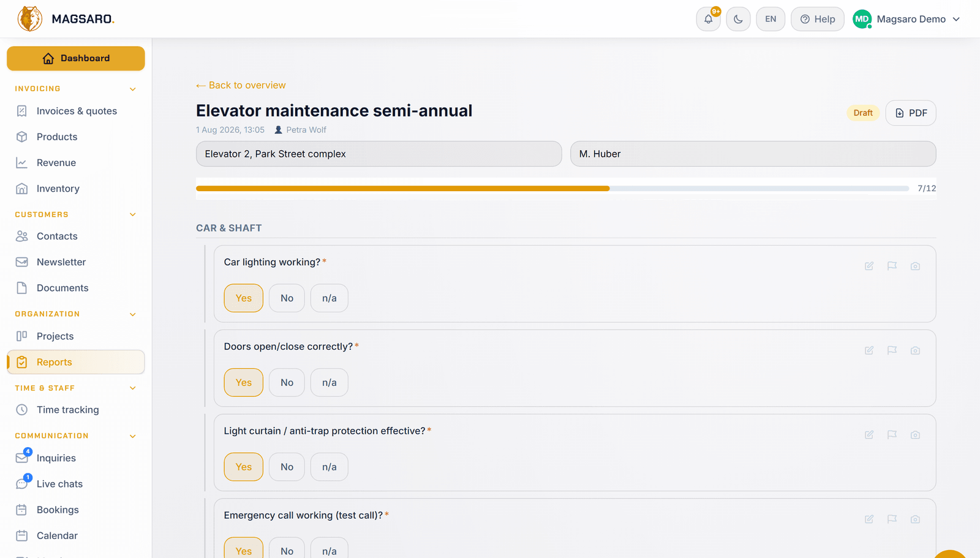The width and height of the screenshot is (980, 558).
Task: Attach photo to Car lighting question
Action: click(915, 266)
